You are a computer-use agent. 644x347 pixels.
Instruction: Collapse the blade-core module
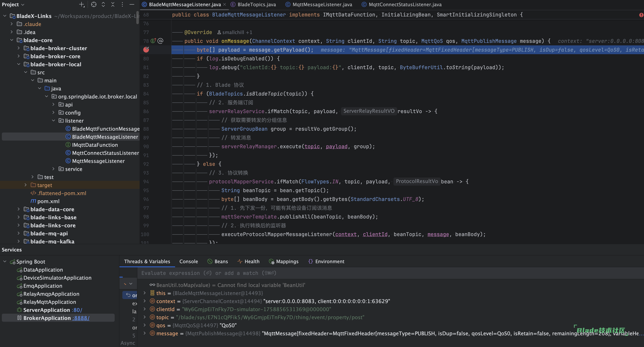[12, 40]
